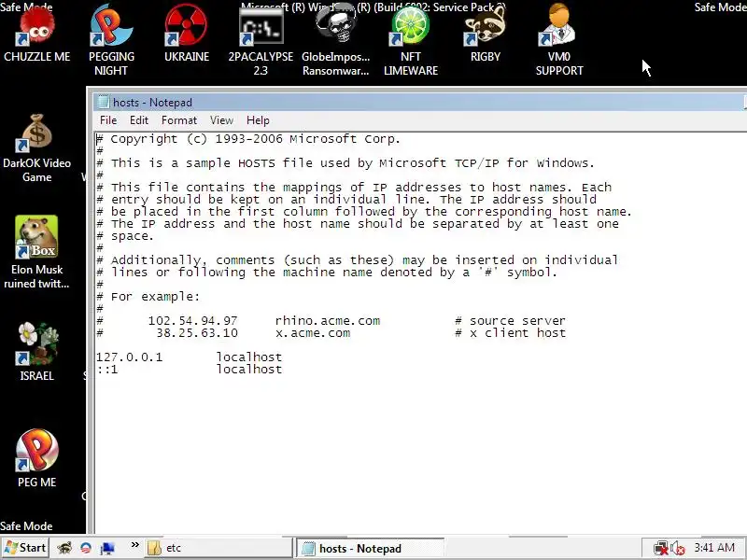Click the Copyright 1993-2006 Microsoft Corp. line

[248, 139]
